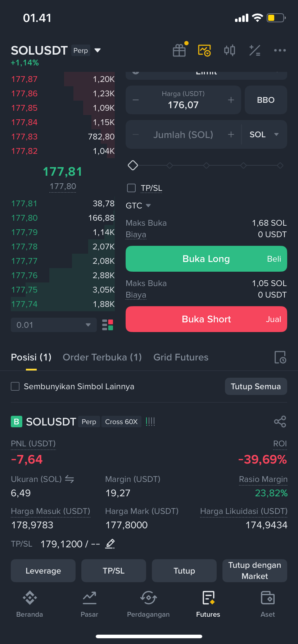Tap the Buka Long Beli button
Image resolution: width=298 pixels, height=644 pixels.
pyautogui.click(x=206, y=259)
